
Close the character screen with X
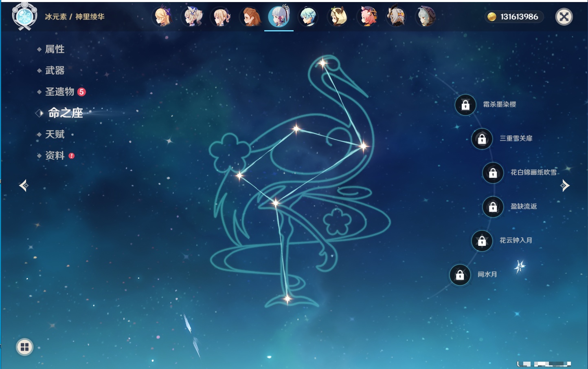tap(564, 17)
